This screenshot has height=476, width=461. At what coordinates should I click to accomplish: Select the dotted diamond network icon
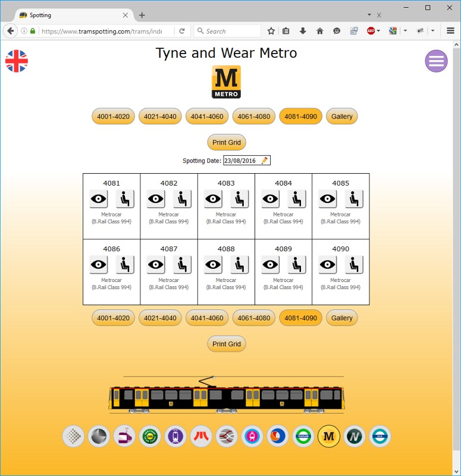73,436
